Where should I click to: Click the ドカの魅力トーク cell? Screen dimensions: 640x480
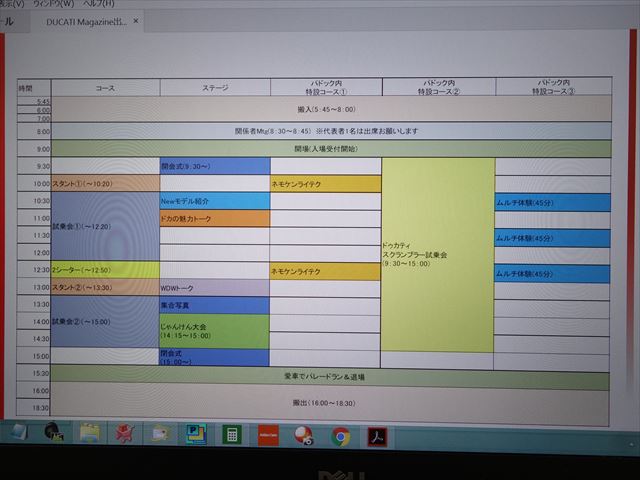pos(215,219)
